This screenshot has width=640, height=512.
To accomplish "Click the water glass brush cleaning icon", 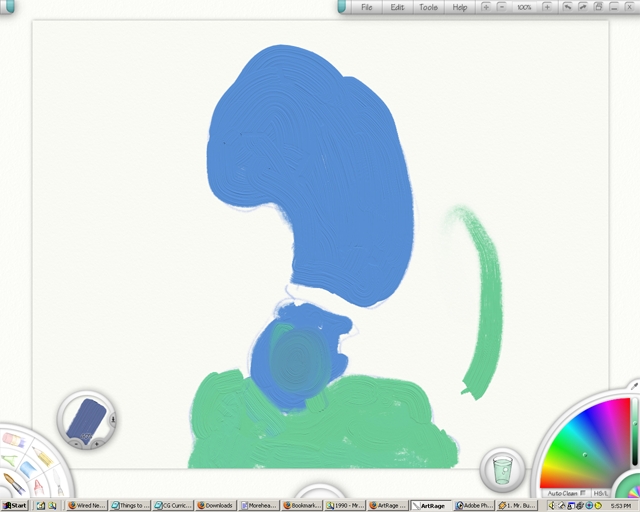I will (502, 470).
